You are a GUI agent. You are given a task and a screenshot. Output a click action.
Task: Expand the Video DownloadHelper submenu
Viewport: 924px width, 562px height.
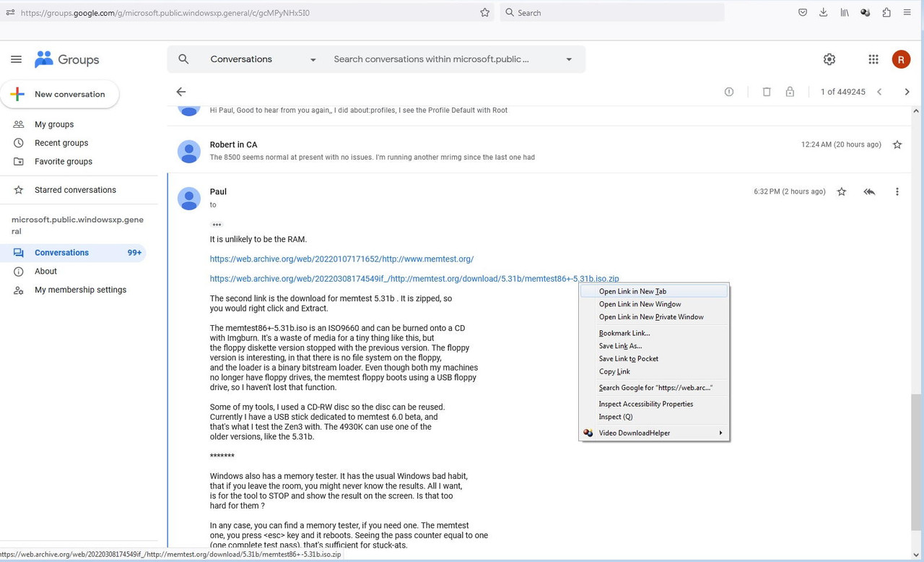(654, 433)
